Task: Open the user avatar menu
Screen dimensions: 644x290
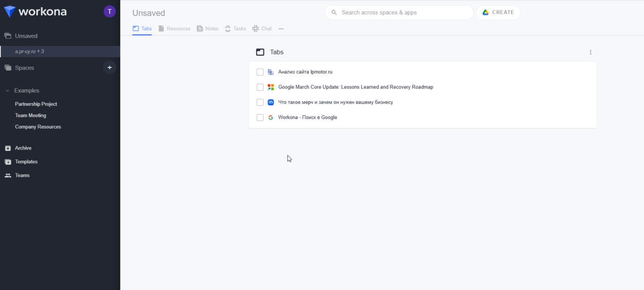Action: point(109,11)
